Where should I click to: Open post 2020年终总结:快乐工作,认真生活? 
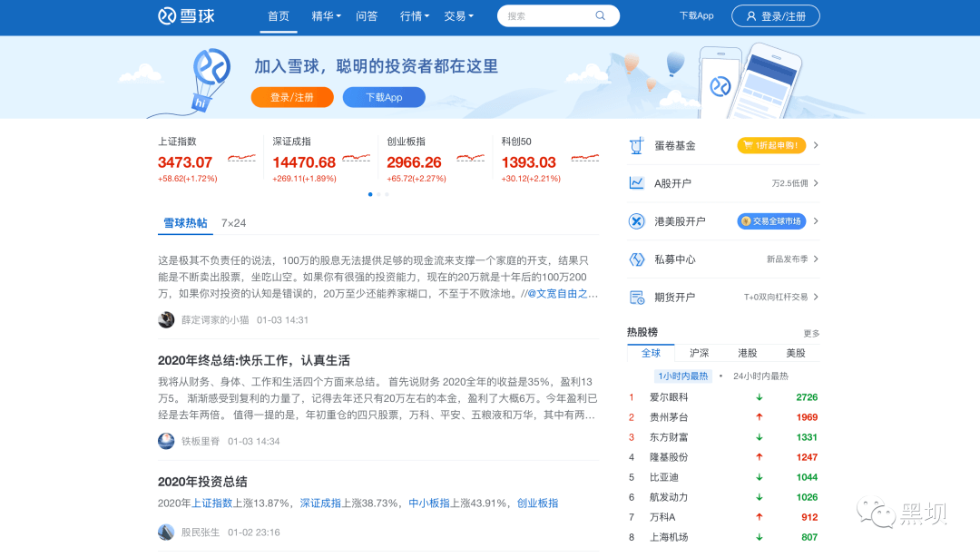[254, 361]
